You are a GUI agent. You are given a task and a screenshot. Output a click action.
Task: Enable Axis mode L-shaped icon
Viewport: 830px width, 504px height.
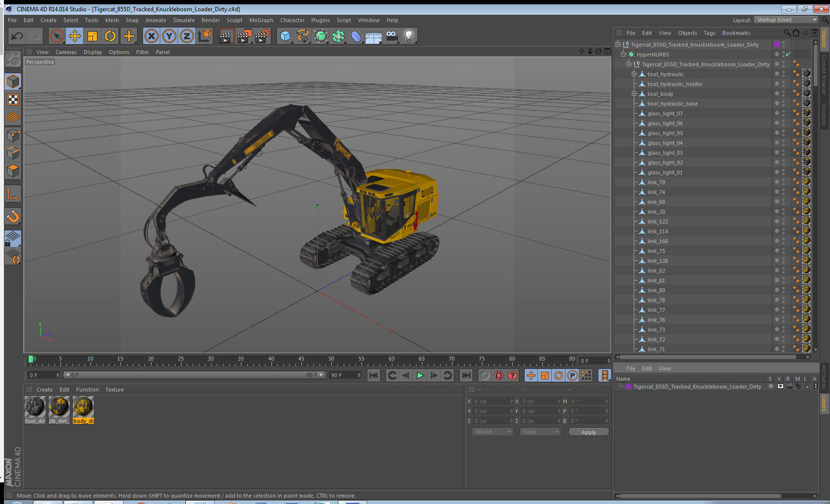[x=13, y=195]
